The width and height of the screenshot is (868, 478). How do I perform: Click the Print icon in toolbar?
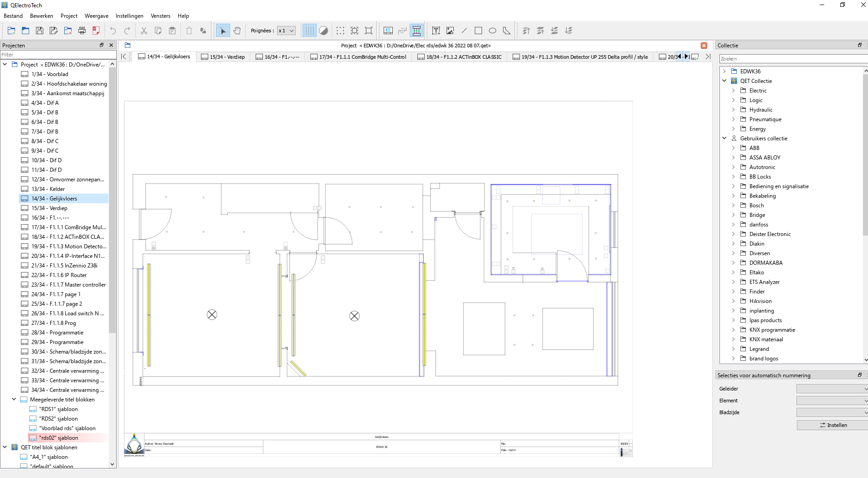click(82, 31)
